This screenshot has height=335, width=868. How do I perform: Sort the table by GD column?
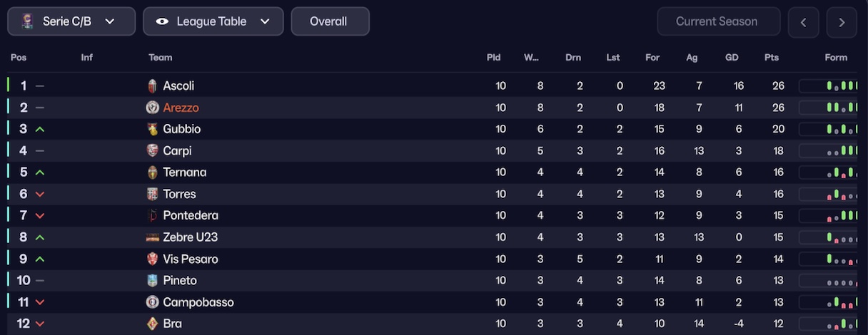[732, 58]
